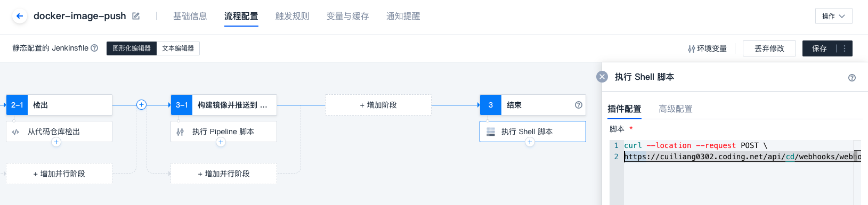Image resolution: width=868 pixels, height=205 pixels.
Task: Click inside the script editor curl line
Action: pyautogui.click(x=696, y=145)
